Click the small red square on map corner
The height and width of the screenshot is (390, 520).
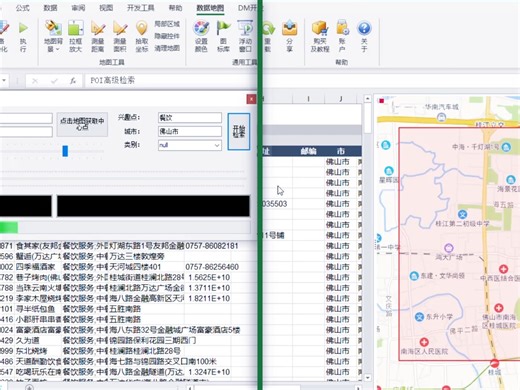click(382, 101)
